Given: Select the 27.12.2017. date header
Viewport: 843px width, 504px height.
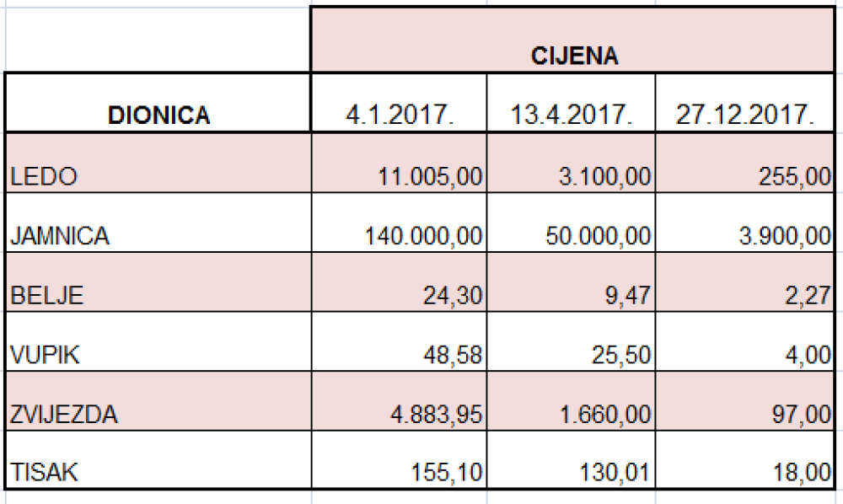Looking at the screenshot, I should click(x=745, y=103).
